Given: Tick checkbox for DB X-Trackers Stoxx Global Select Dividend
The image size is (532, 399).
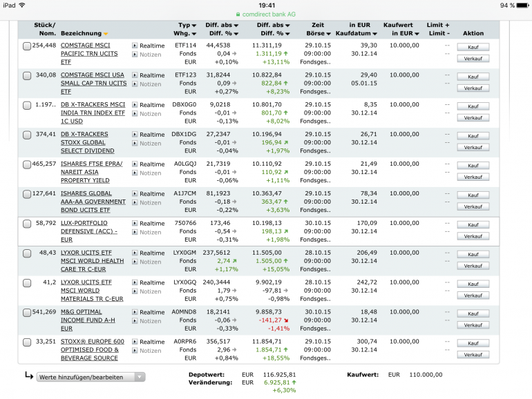Looking at the screenshot, I should pos(27,135).
